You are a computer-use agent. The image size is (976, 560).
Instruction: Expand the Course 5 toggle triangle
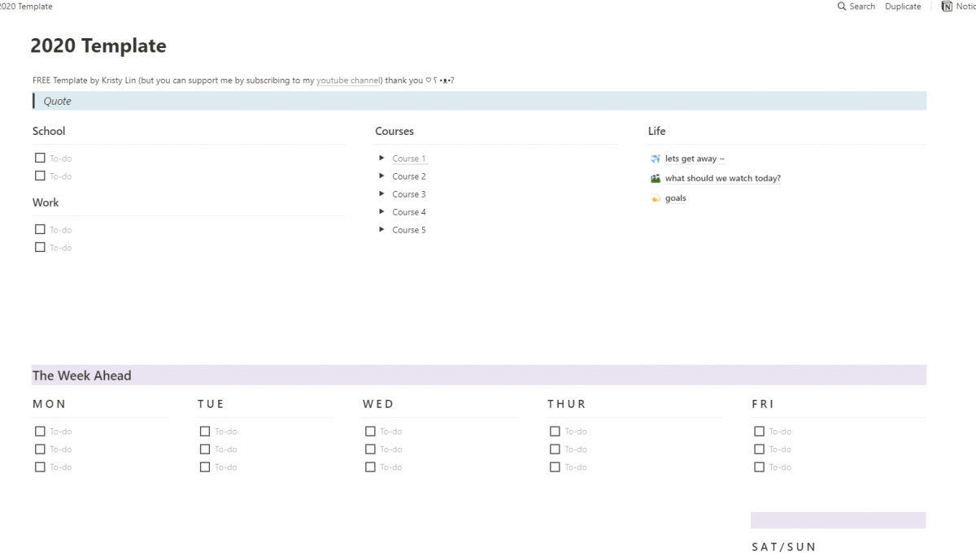[381, 229]
